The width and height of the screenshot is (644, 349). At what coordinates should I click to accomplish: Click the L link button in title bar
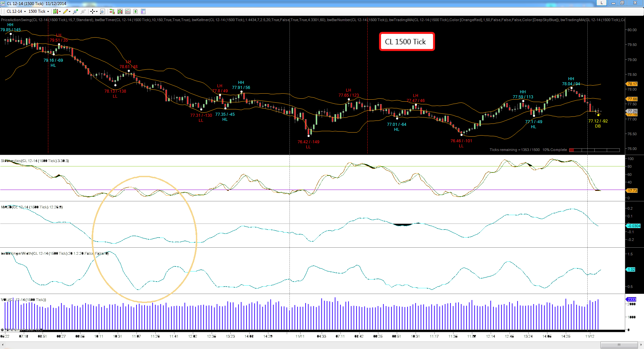click(601, 3)
